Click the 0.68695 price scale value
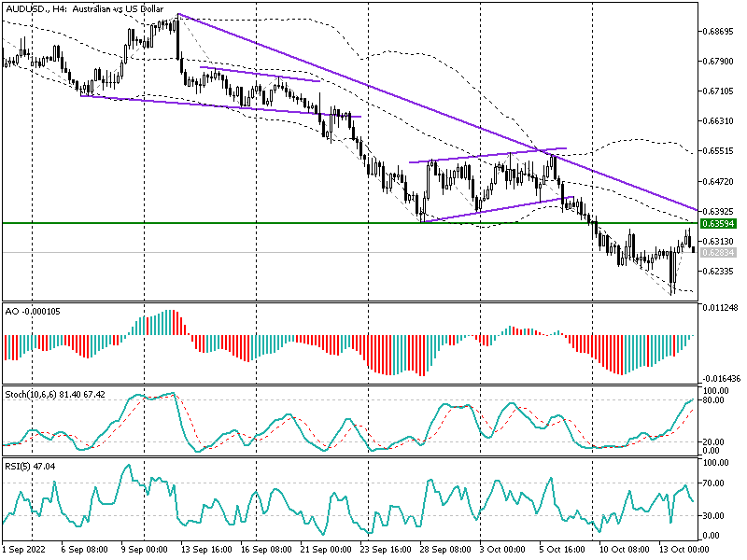747x560 pixels. pos(721,30)
